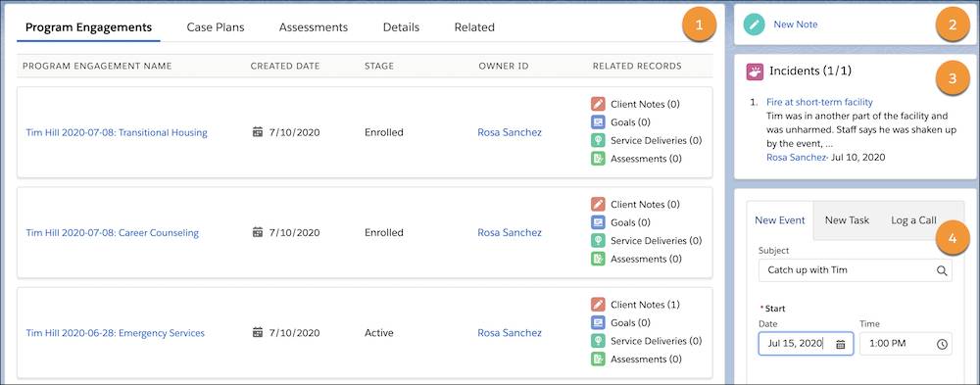Click Service Deliveries icon in Transitional Housing row

[x=598, y=141]
